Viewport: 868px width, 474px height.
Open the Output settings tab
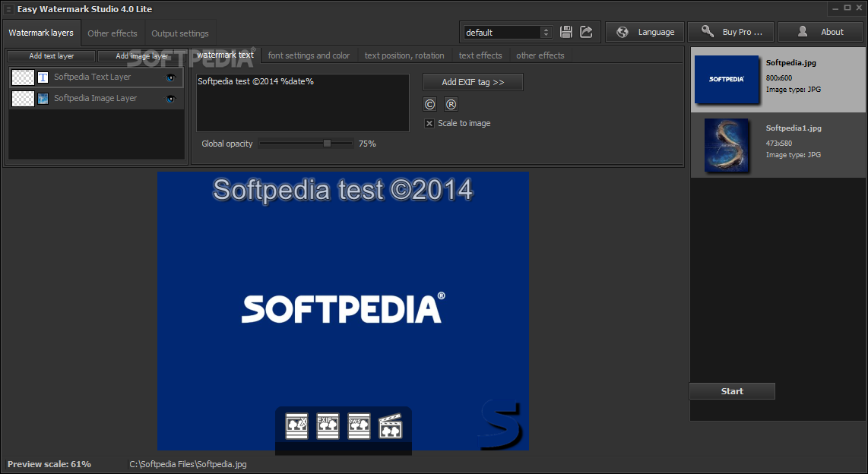[180, 33]
